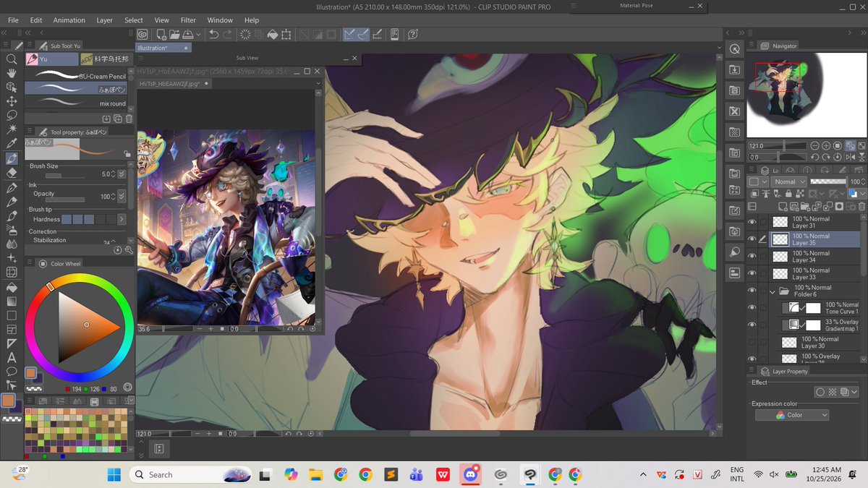Select the Auto Select magic wand tool
Screen dimensions: 868x488
pyautogui.click(x=12, y=129)
